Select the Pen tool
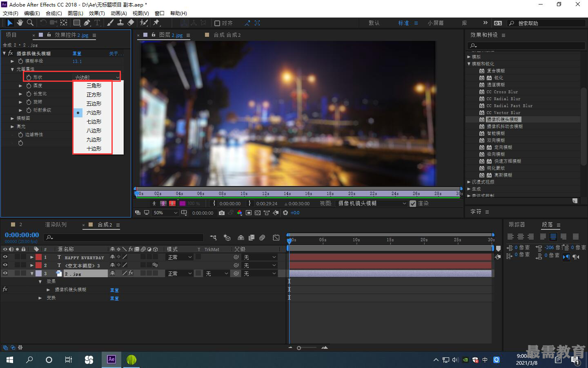 coord(87,23)
